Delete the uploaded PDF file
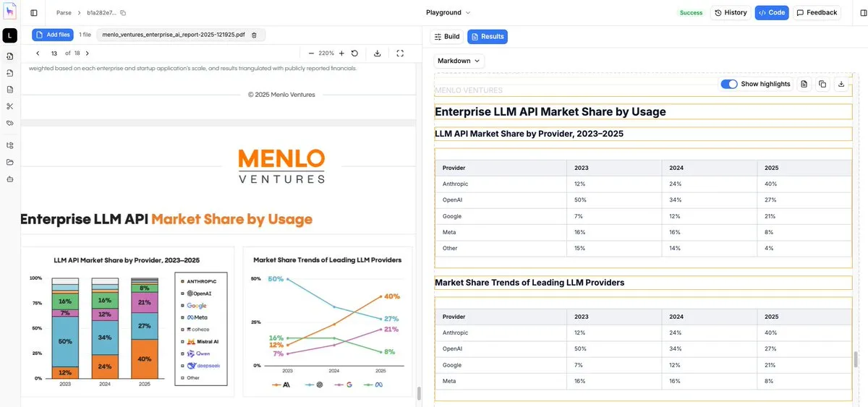Viewport: 868px width, 407px height. [x=254, y=35]
